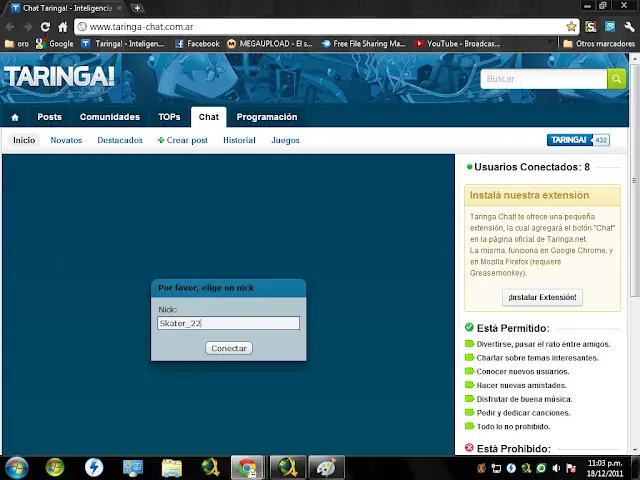The width and height of the screenshot is (640, 480).
Task: Focus the Buscar search field
Action: coord(544,79)
